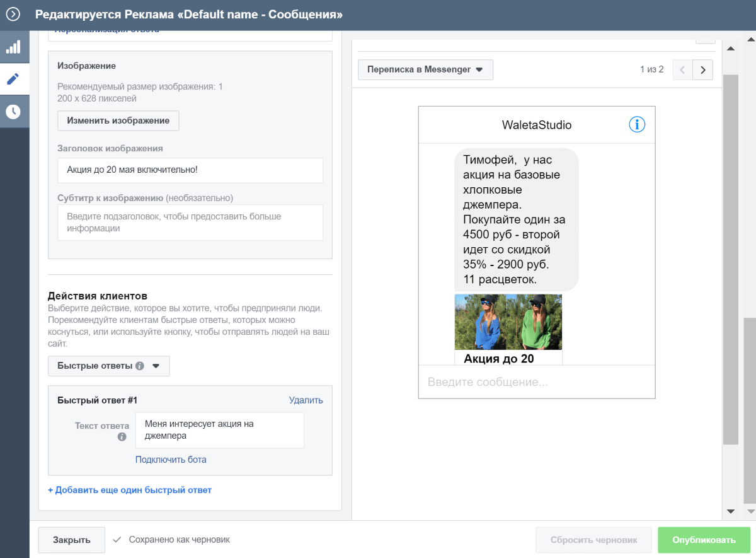Click the jumpers ad image thumbnail in preview
The width and height of the screenshot is (756, 558).
click(508, 322)
